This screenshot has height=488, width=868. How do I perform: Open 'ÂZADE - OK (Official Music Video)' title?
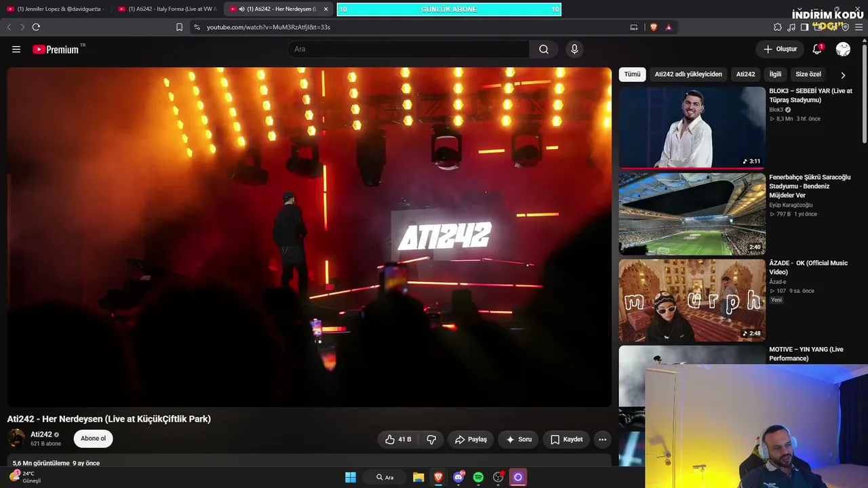click(x=808, y=268)
